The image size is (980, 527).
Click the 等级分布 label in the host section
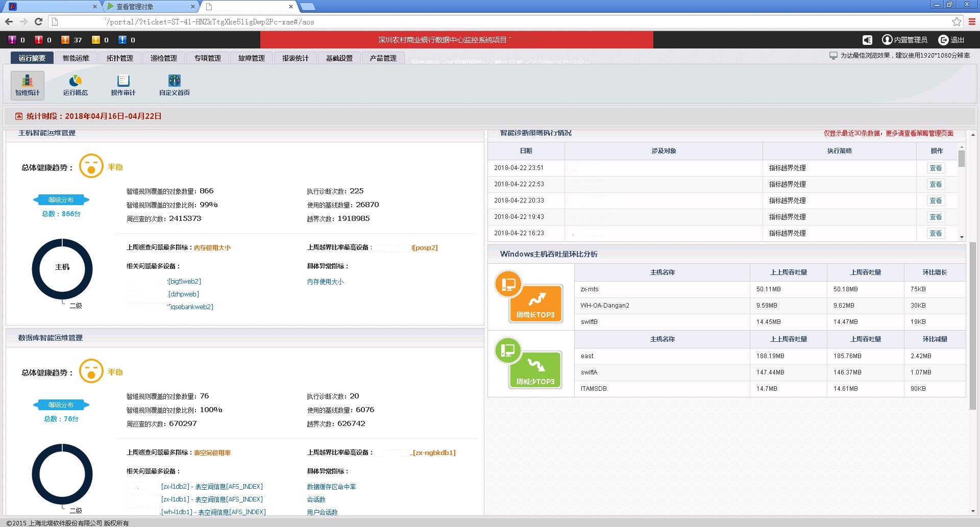coord(61,200)
